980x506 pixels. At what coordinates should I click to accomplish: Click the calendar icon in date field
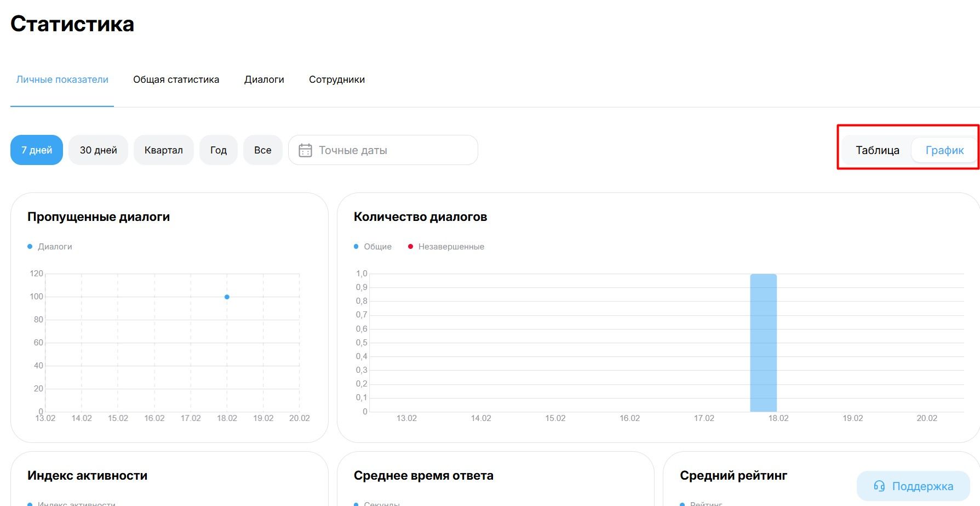(x=305, y=150)
